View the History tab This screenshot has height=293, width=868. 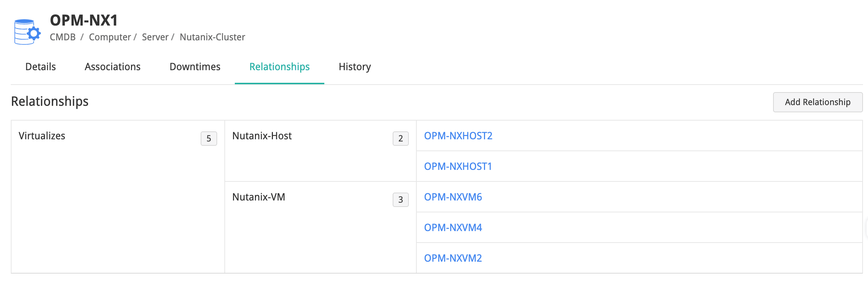coord(355,67)
